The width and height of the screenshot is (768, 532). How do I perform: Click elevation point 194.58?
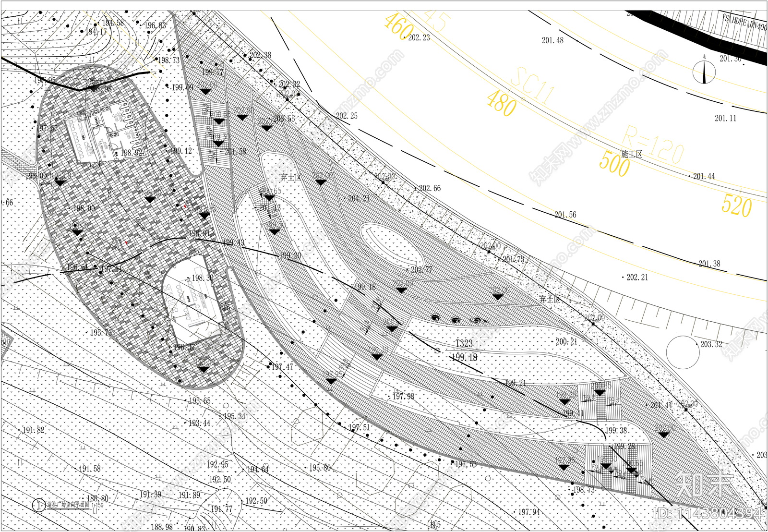click(x=113, y=23)
